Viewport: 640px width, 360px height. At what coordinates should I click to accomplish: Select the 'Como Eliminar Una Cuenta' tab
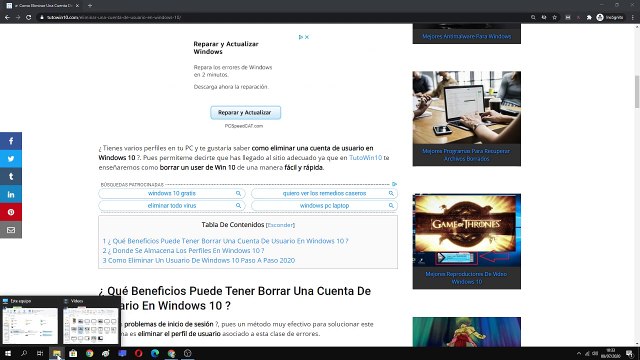[x=43, y=6]
